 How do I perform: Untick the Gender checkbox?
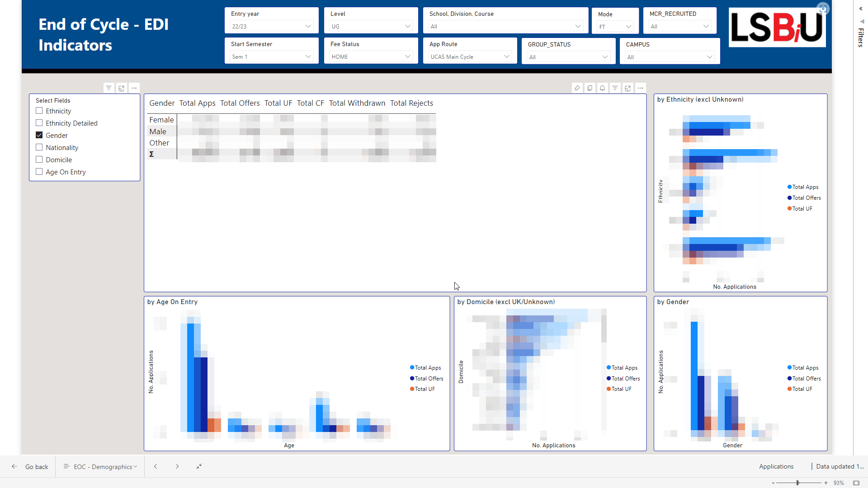[39, 135]
